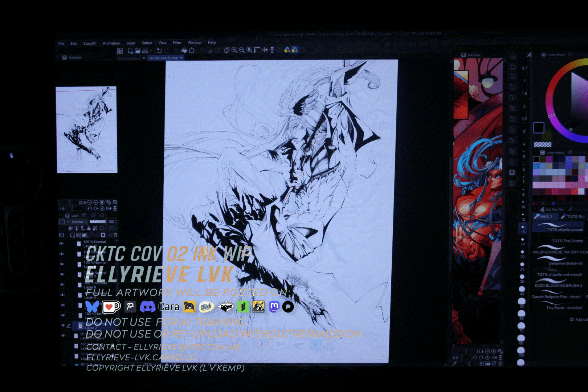Flip canvas horizontally from the top toolbar
The image size is (588, 392).
265,50
